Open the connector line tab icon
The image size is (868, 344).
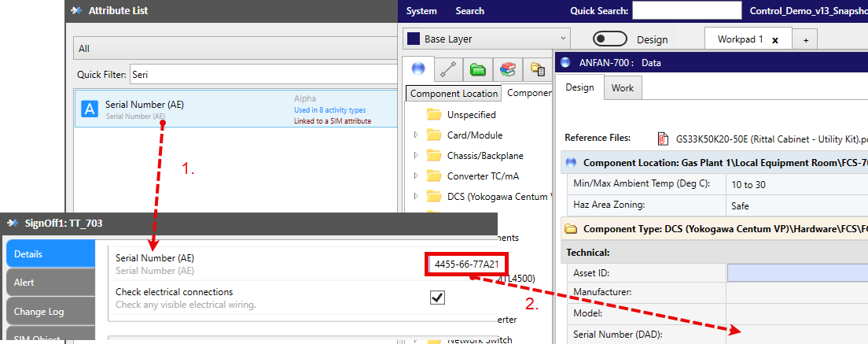448,68
